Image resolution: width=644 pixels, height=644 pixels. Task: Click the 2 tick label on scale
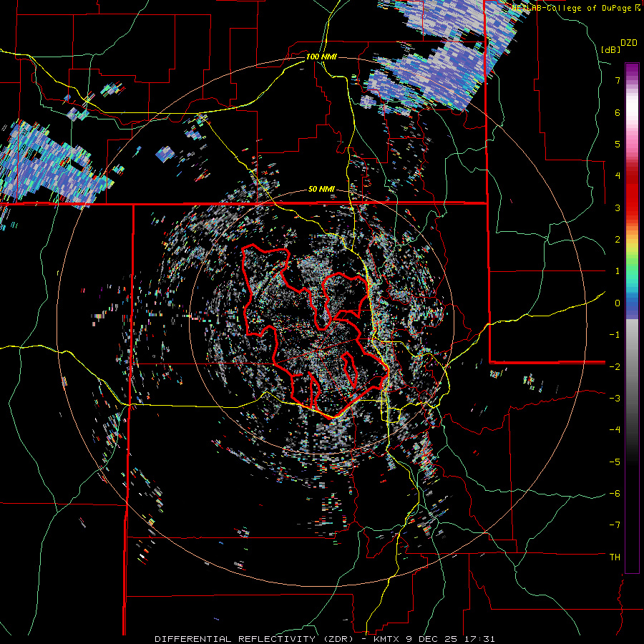tap(618, 240)
